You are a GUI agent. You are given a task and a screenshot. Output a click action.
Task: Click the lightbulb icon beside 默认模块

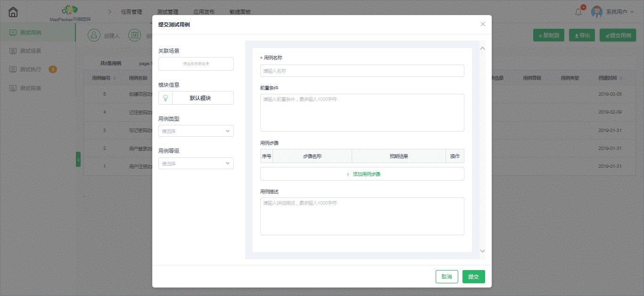coord(165,98)
